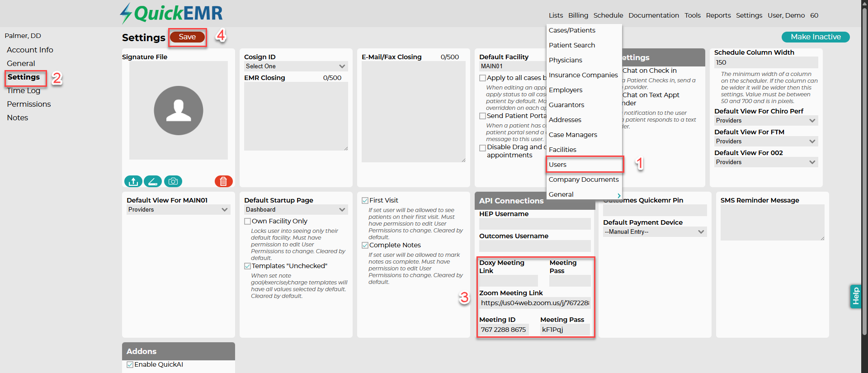The image size is (868, 373).
Task: Open Default View For 002 dropdown
Action: click(766, 162)
